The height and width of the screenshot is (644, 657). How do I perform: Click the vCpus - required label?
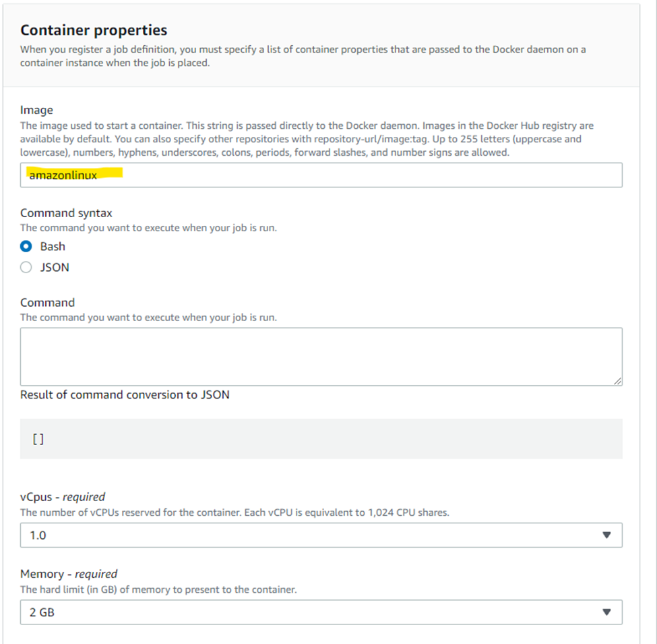point(63,497)
